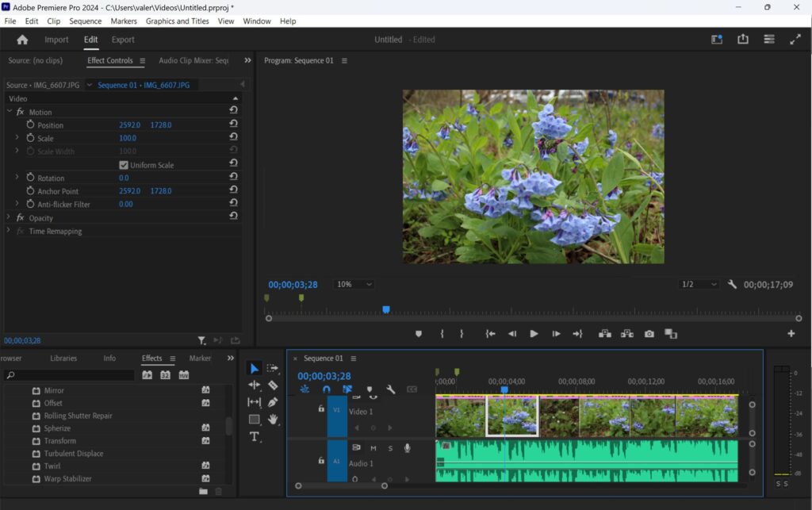Viewport: 812px width, 510px height.
Task: Switch to the Effect Controls tab
Action: 111,59
